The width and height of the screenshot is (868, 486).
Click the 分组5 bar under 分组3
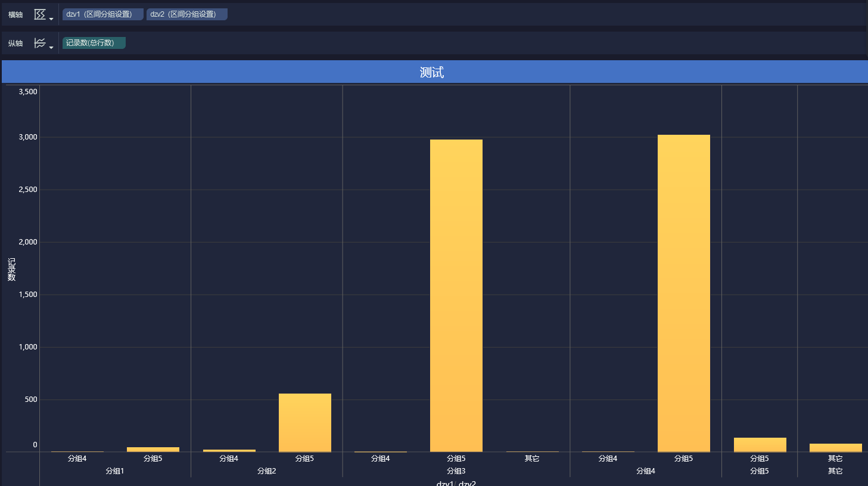[x=456, y=296]
